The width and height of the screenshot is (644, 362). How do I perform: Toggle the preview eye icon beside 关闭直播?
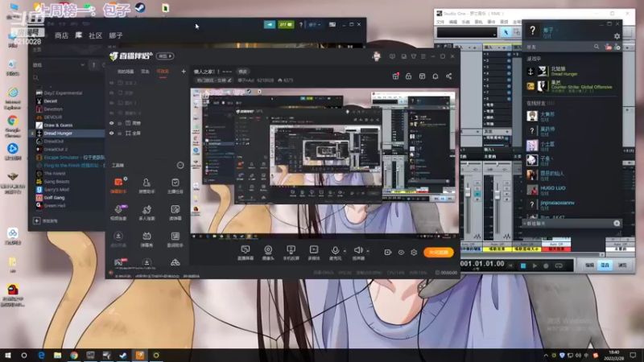401,252
